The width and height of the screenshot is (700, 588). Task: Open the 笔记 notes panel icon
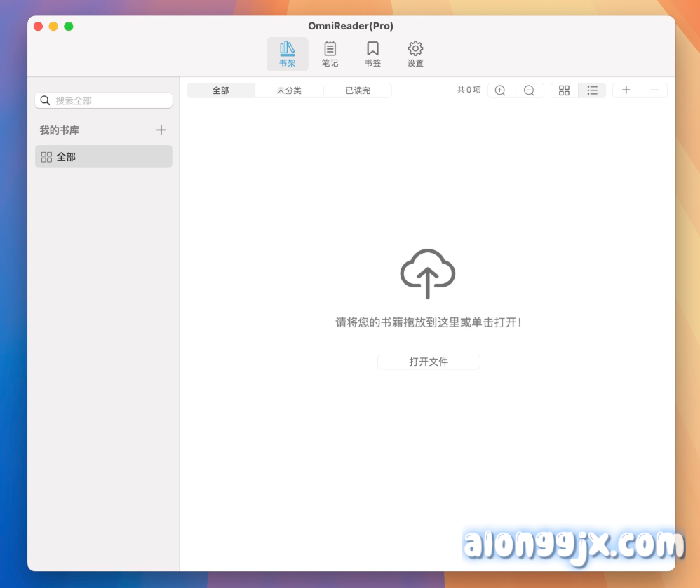(330, 53)
